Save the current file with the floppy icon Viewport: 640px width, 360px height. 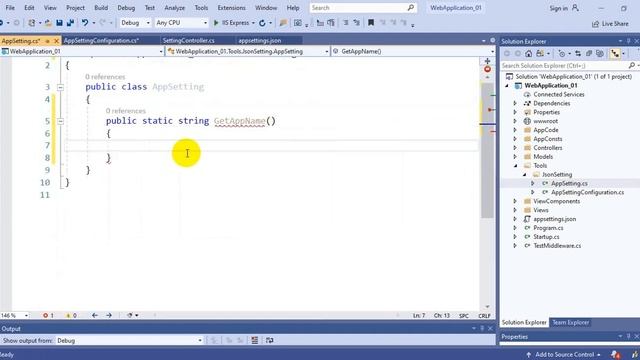pos(60,23)
